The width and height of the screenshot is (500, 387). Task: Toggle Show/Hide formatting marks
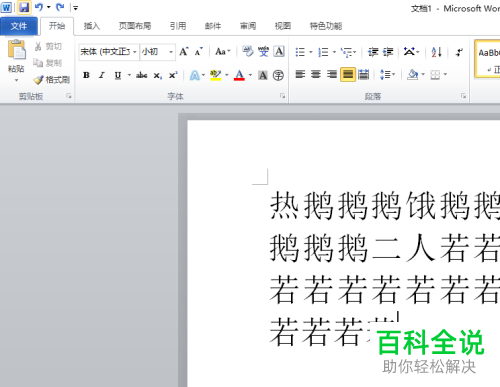[x=459, y=52]
